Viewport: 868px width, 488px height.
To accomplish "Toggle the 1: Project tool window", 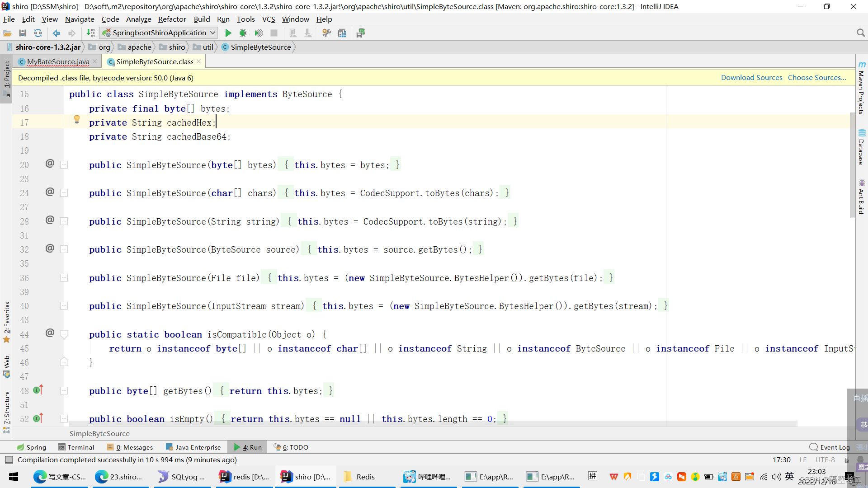I will click(x=6, y=75).
